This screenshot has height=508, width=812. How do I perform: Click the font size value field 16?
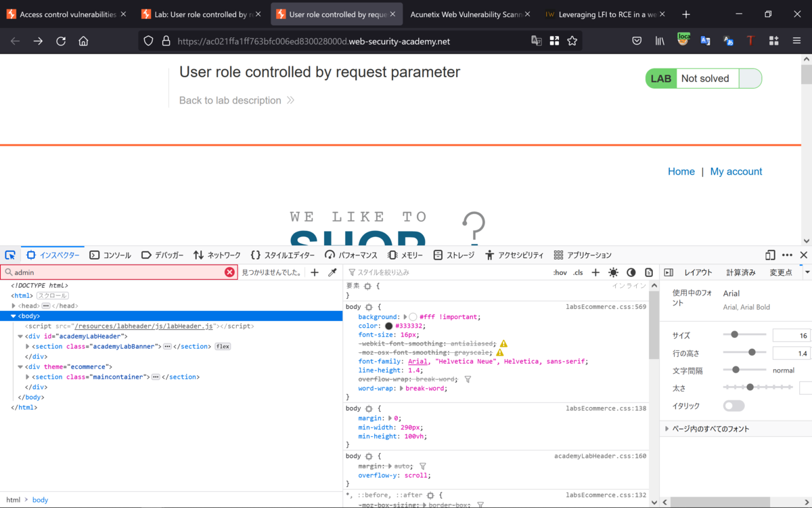point(792,335)
